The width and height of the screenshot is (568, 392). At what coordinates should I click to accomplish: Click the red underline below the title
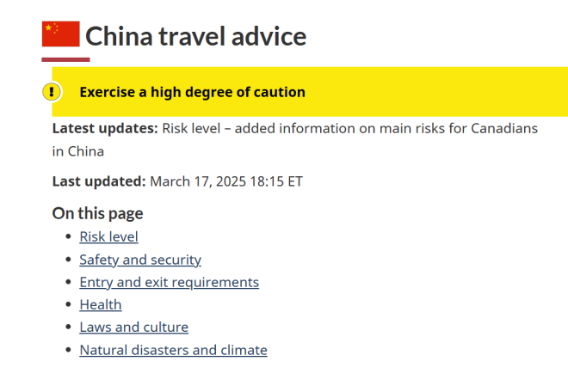click(x=65, y=59)
